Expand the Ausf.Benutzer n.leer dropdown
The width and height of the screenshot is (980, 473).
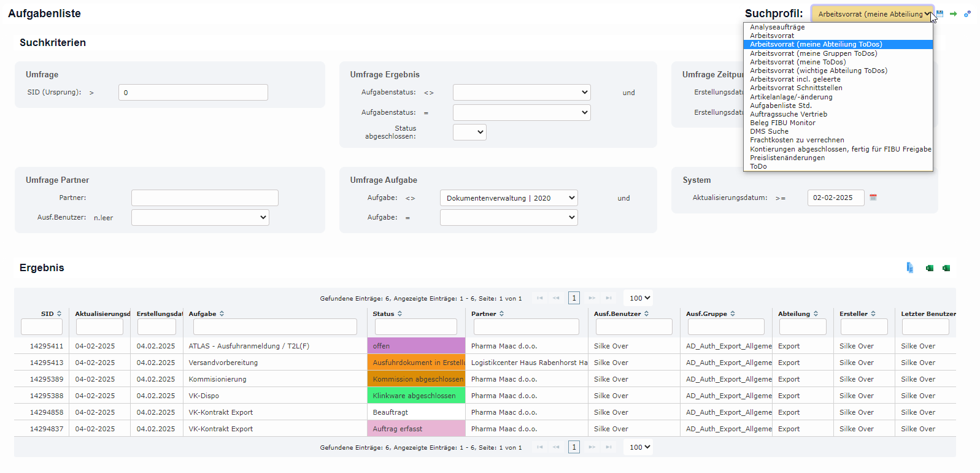[200, 218]
